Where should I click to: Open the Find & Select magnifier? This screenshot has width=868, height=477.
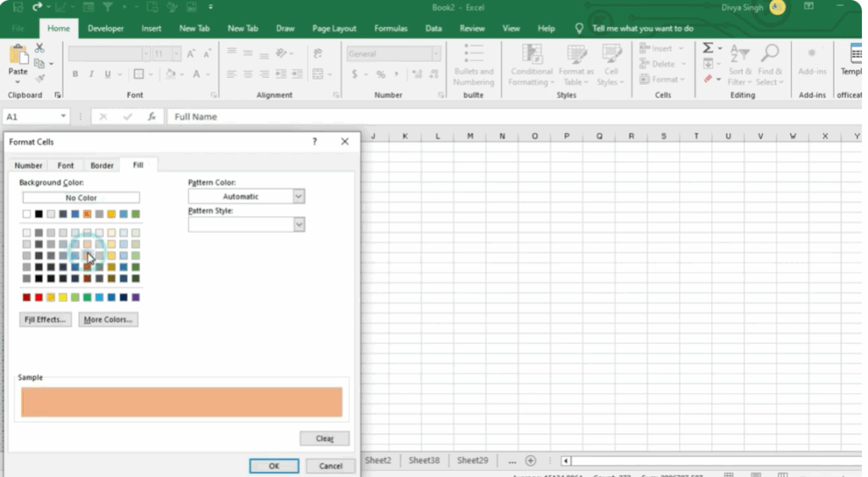tap(770, 54)
